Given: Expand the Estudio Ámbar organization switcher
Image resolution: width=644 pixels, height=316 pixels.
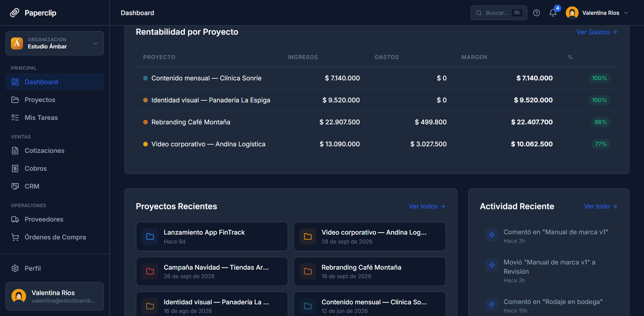Looking at the screenshot, I should coord(55,43).
